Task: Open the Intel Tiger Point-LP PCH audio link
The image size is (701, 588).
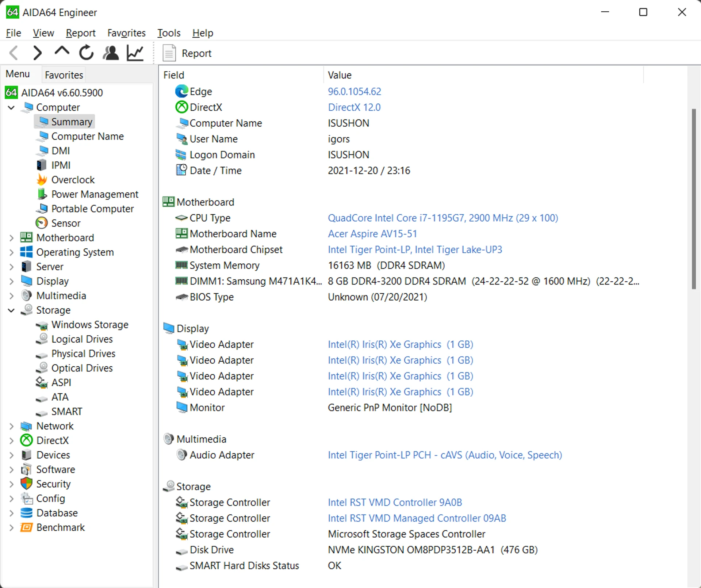Action: pyautogui.click(x=445, y=455)
